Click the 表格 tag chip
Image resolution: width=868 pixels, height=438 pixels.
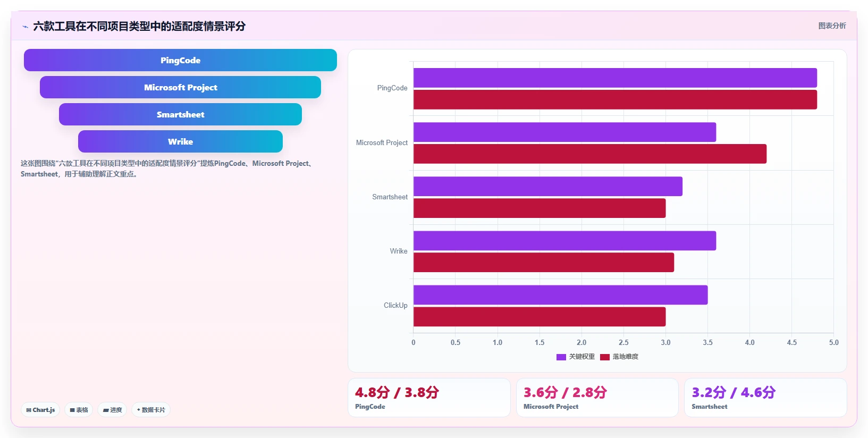pyautogui.click(x=79, y=410)
